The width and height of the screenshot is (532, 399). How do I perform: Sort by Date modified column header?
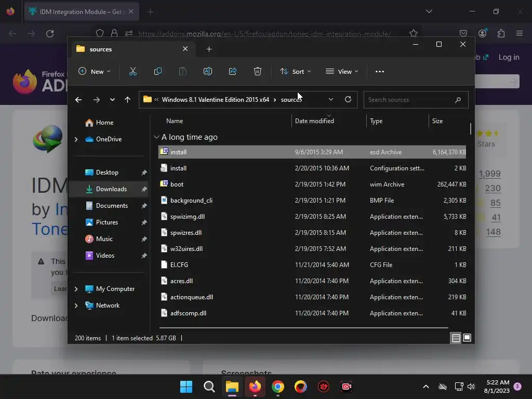314,121
